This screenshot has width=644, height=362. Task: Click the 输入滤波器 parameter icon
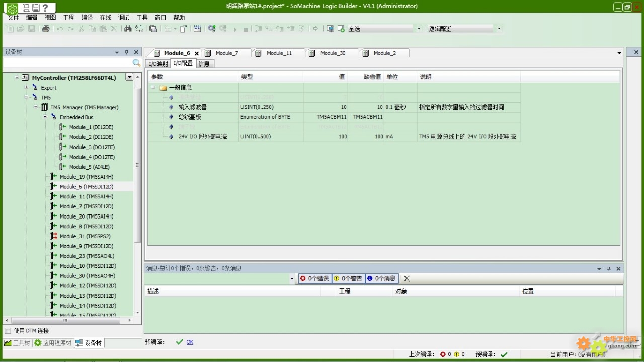point(172,107)
